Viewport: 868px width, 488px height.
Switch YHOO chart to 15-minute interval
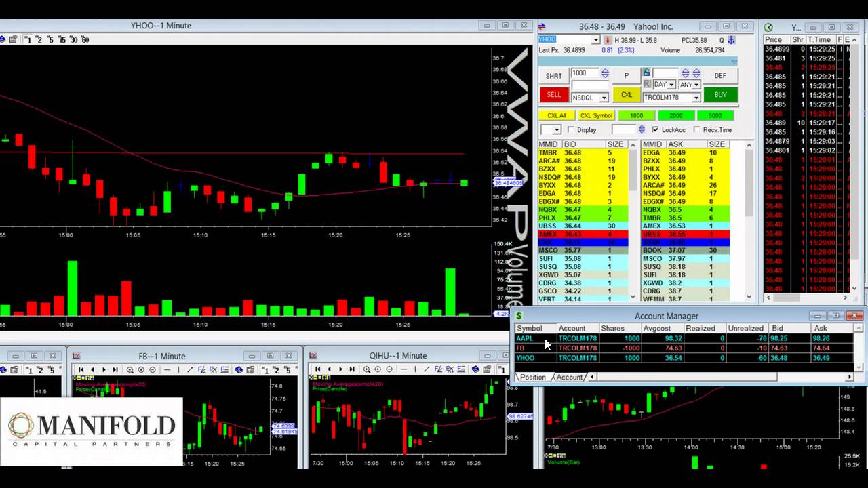62,39
